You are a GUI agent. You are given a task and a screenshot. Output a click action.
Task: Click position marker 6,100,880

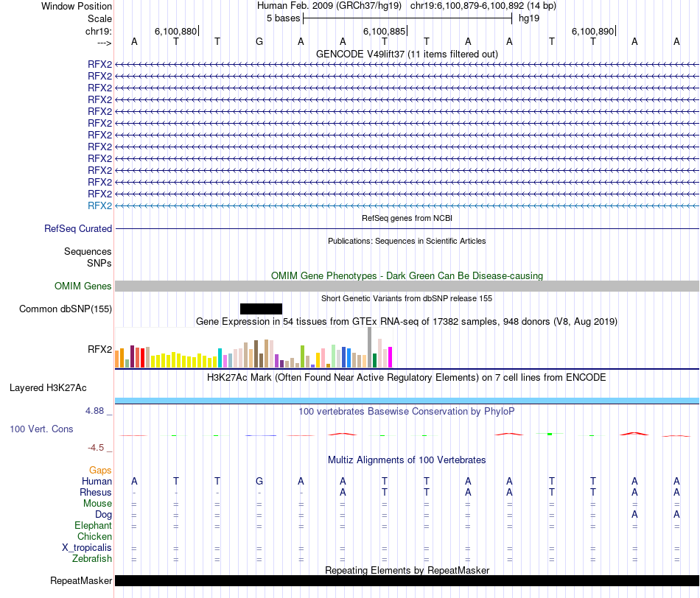click(175, 31)
